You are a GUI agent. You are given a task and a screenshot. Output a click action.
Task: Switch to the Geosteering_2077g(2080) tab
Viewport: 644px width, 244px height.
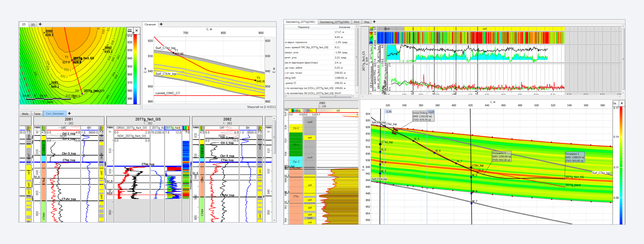(335, 22)
